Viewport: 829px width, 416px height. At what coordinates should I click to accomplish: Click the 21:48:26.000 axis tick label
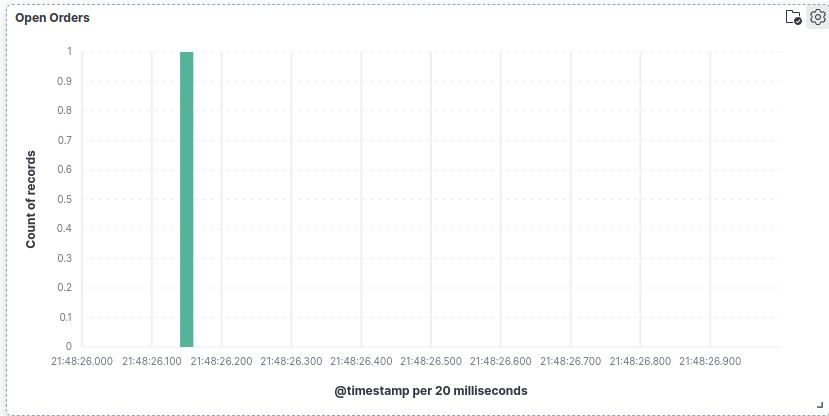(82, 361)
